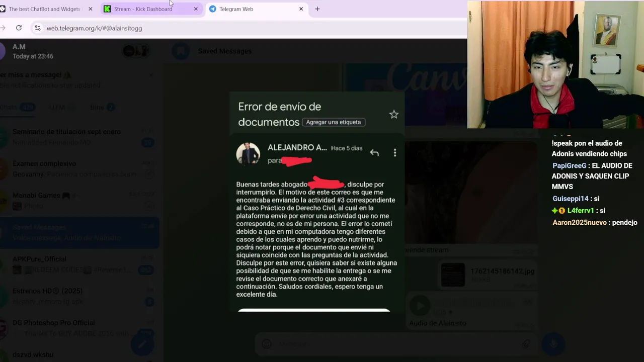Seek within the voice message waveform
Image resolution: width=644 pixels, height=362 pixels.
[475, 302]
